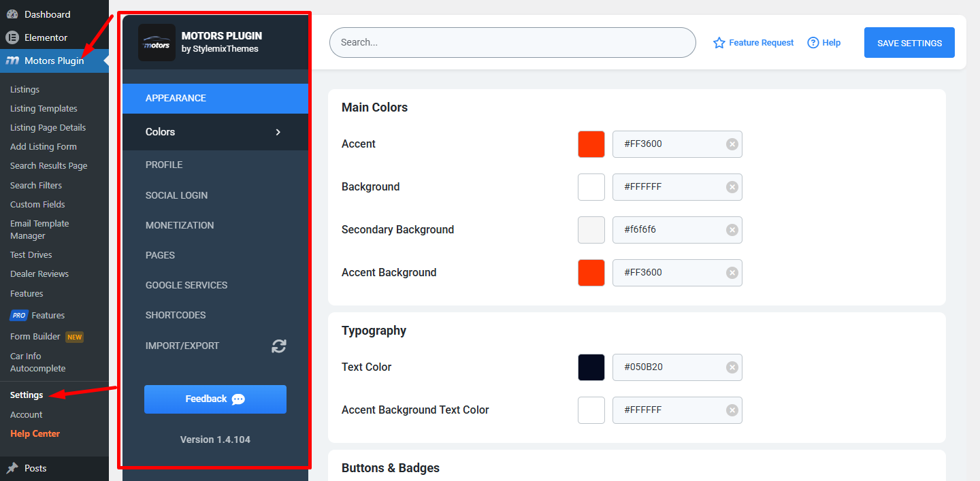
Task: Clear the Secondary Background hex value
Action: pos(732,230)
